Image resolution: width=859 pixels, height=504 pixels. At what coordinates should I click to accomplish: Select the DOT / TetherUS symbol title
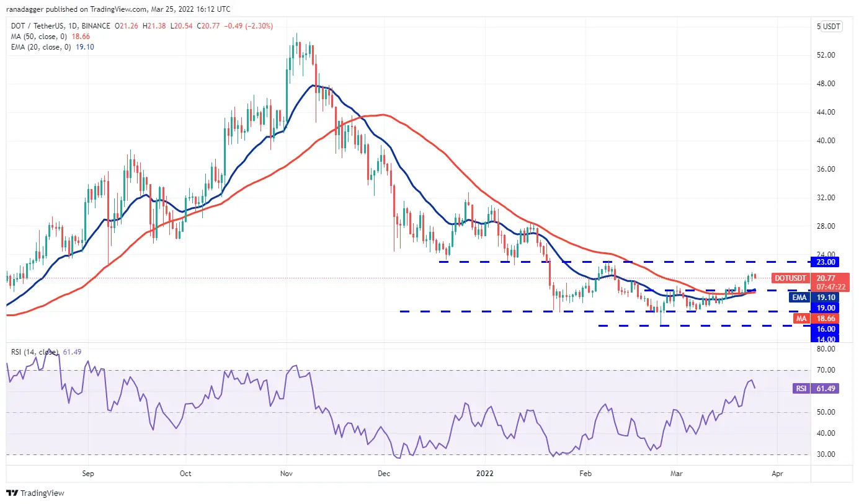point(38,26)
